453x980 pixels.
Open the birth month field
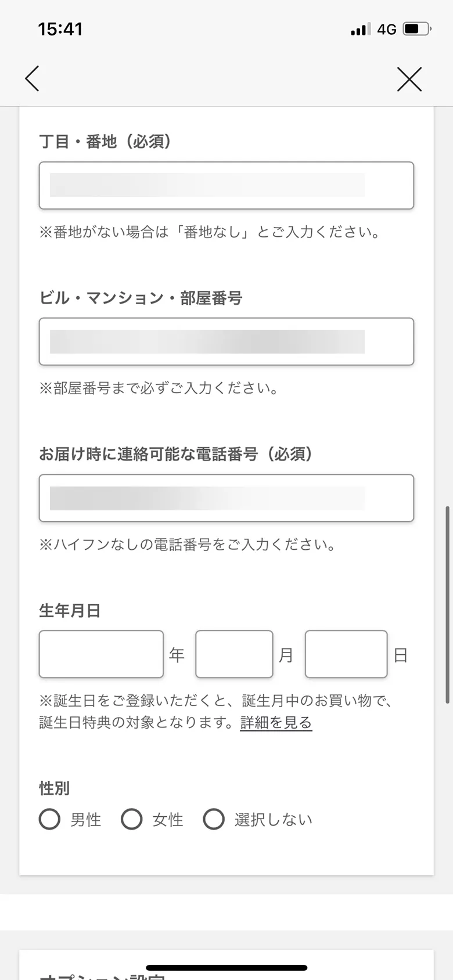(234, 654)
